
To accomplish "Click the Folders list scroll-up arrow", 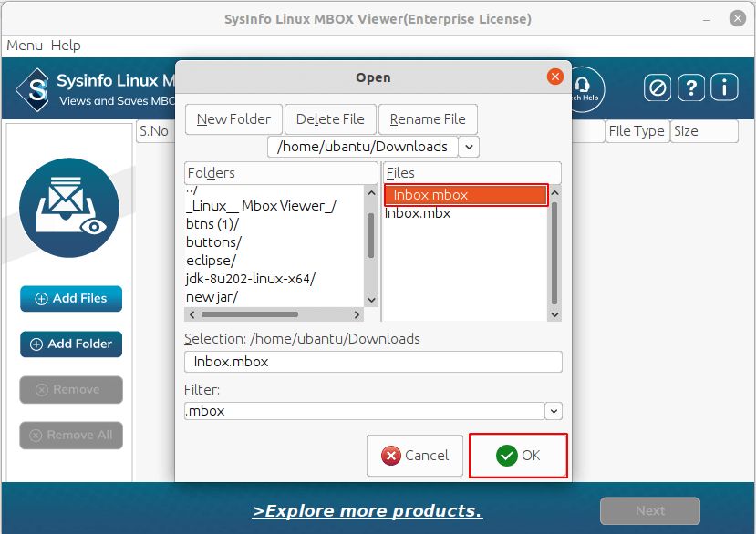I will pos(371,193).
